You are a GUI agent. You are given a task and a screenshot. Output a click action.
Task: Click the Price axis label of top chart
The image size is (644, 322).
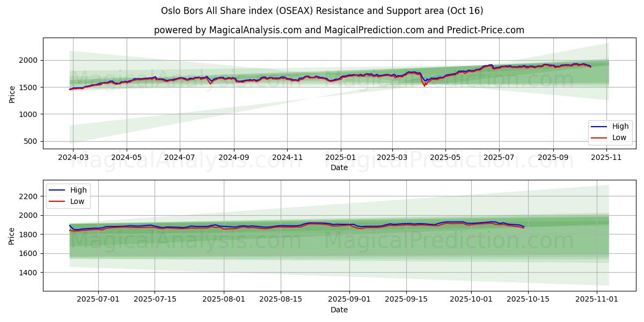click(x=12, y=93)
